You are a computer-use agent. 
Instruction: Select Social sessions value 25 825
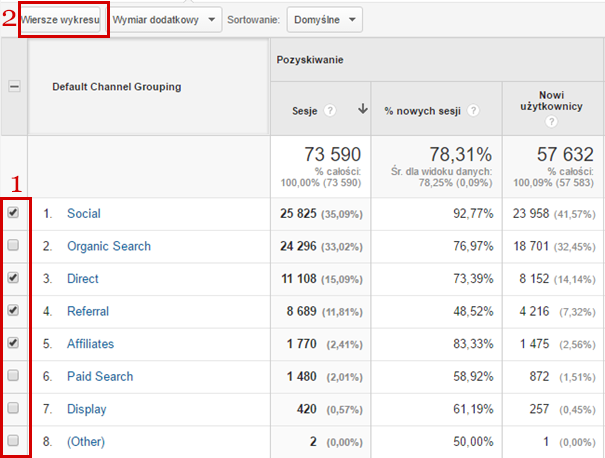[298, 213]
